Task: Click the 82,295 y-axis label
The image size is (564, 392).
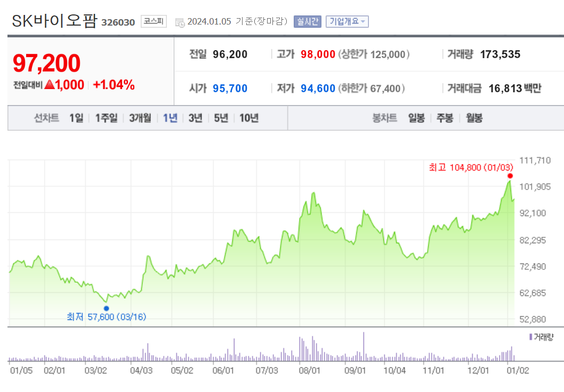Action: [x=533, y=240]
